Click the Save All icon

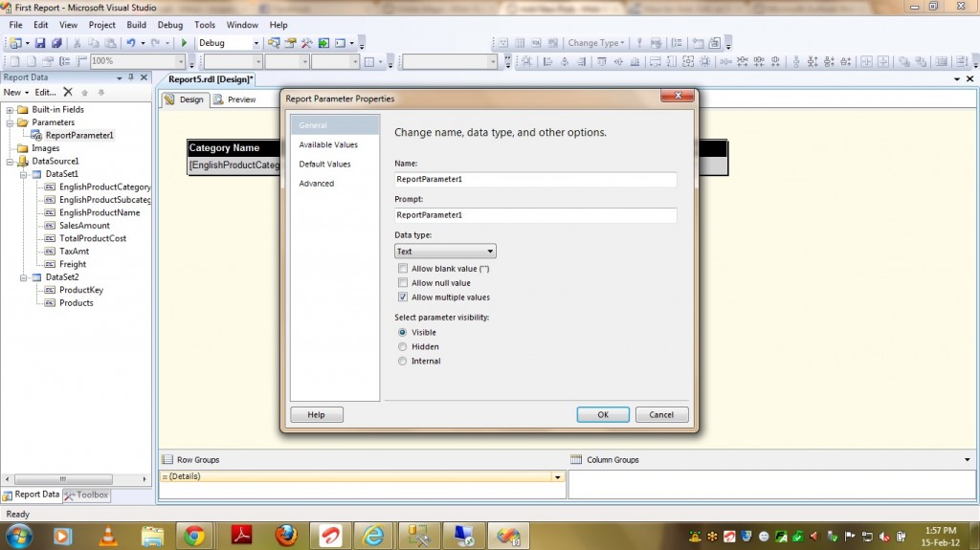click(56, 43)
